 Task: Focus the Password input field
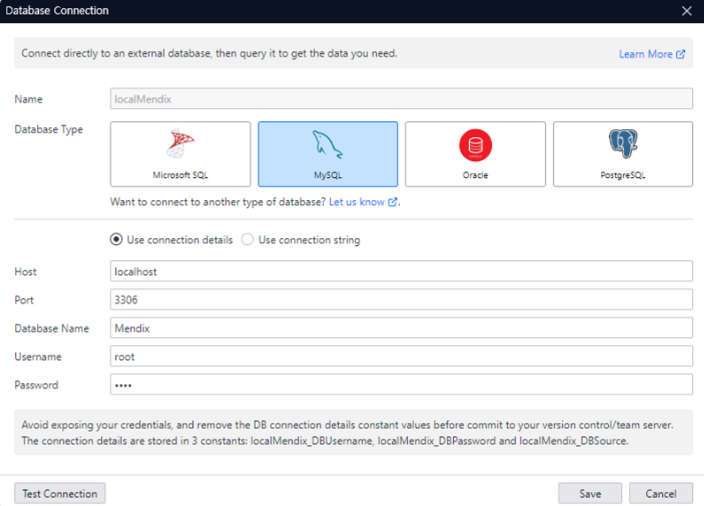401,385
